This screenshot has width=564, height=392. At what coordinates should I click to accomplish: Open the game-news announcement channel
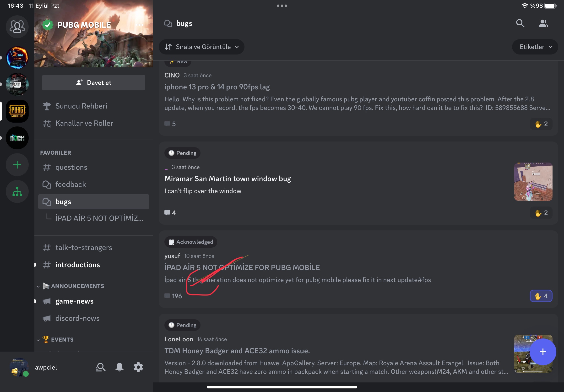pyautogui.click(x=93, y=301)
